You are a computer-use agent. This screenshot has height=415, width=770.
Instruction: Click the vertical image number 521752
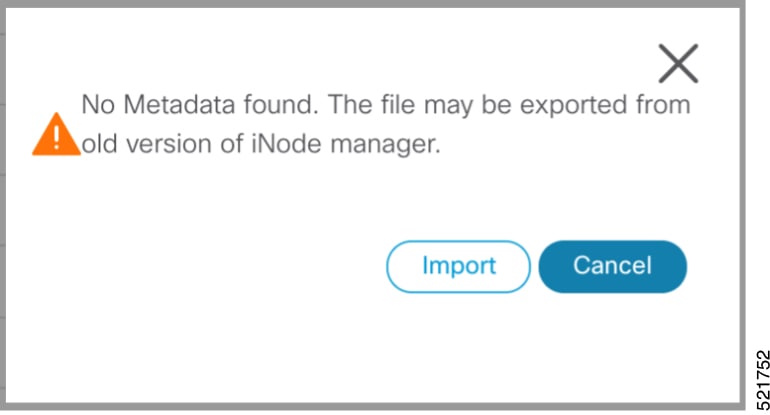point(763,380)
